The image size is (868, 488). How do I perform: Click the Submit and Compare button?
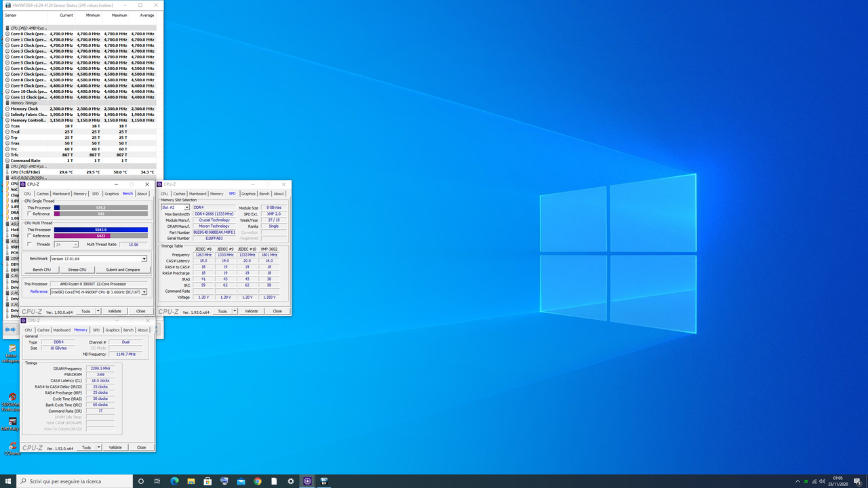click(x=123, y=270)
